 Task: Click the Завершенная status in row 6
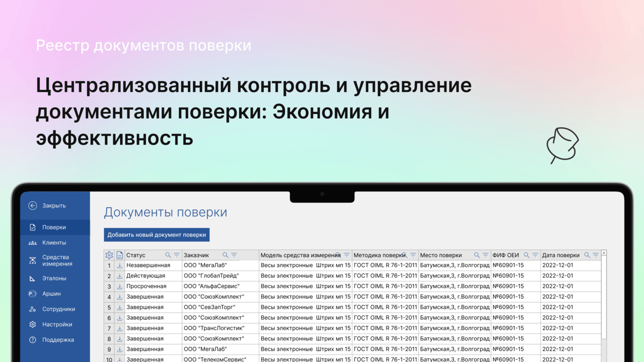pyautogui.click(x=153, y=318)
